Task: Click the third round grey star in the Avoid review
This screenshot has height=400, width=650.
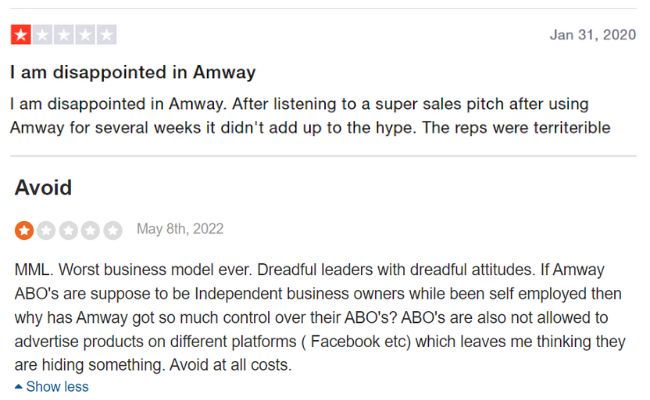Action: [x=68, y=230]
